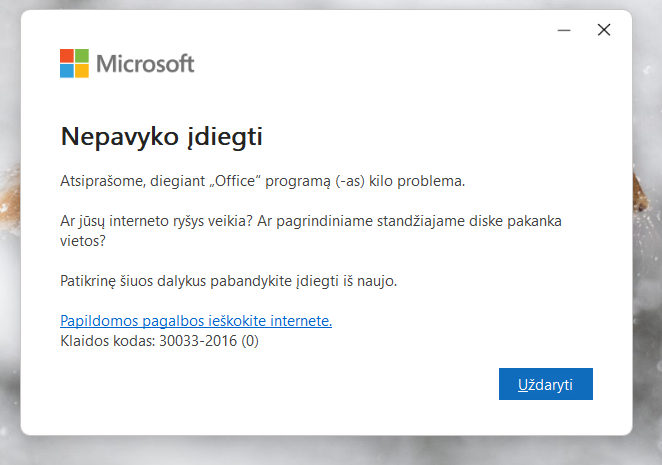Click the question Ar jūsų interneto ryšys veikia?
662x465 pixels.
(156, 221)
